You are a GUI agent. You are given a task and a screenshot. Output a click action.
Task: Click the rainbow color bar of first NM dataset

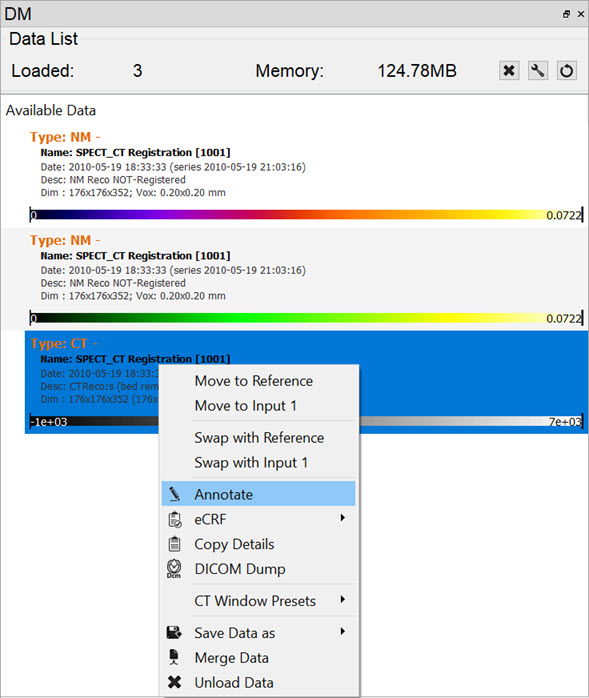click(306, 215)
